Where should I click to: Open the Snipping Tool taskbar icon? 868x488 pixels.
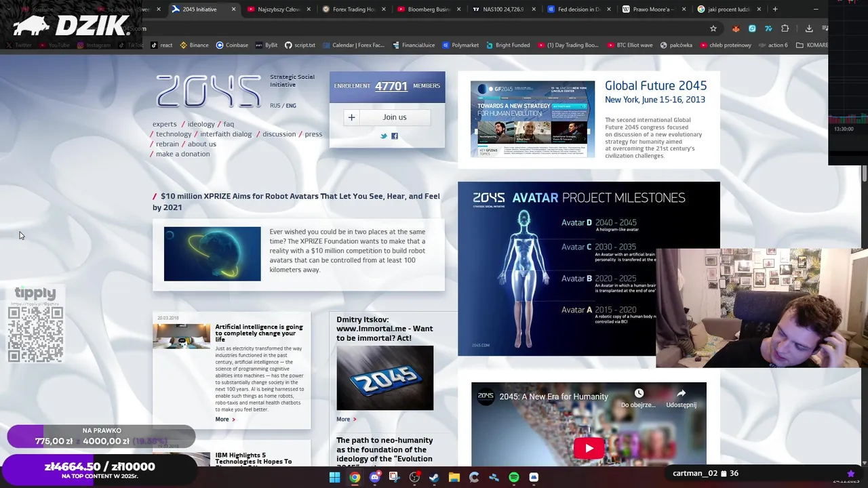[394, 477]
